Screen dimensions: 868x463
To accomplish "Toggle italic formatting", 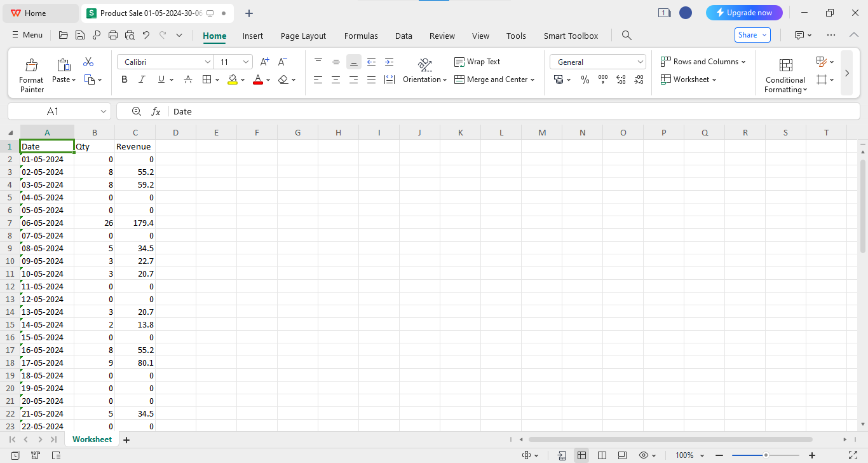I will (x=142, y=79).
